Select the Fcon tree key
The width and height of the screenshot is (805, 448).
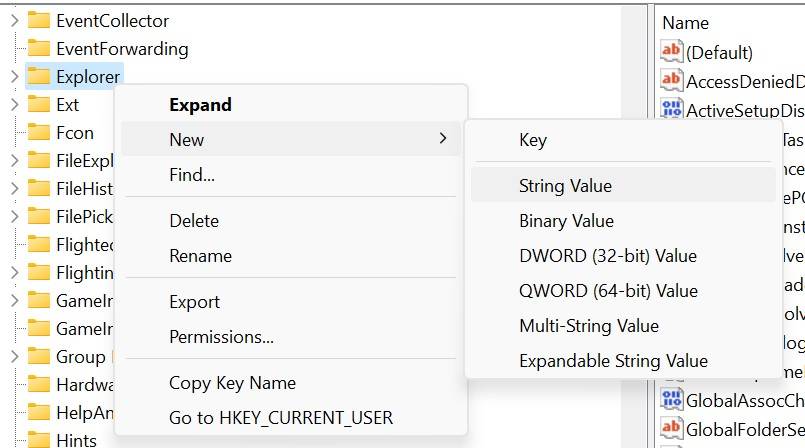point(75,133)
